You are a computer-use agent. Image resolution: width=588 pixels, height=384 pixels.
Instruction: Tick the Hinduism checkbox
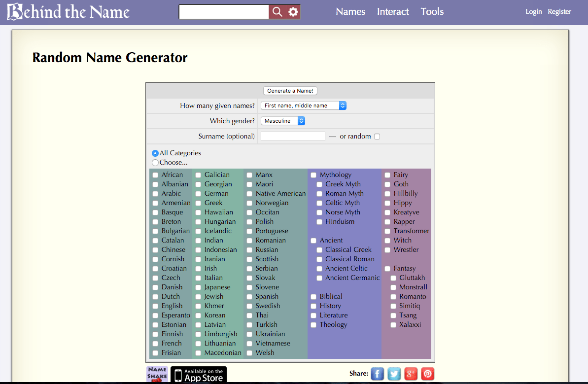(319, 222)
